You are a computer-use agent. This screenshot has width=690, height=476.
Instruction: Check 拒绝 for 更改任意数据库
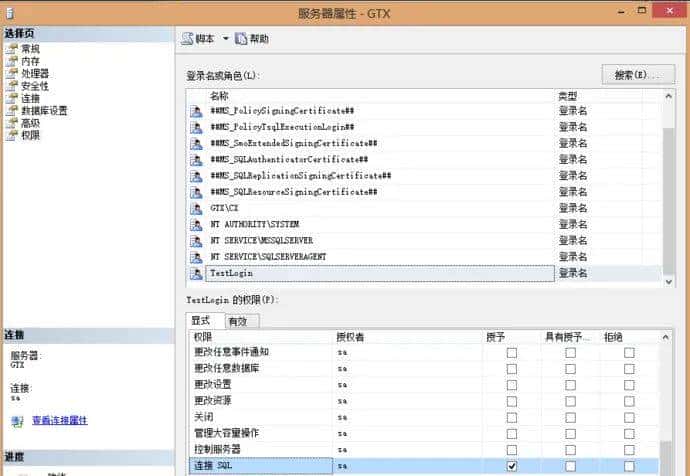tap(629, 369)
